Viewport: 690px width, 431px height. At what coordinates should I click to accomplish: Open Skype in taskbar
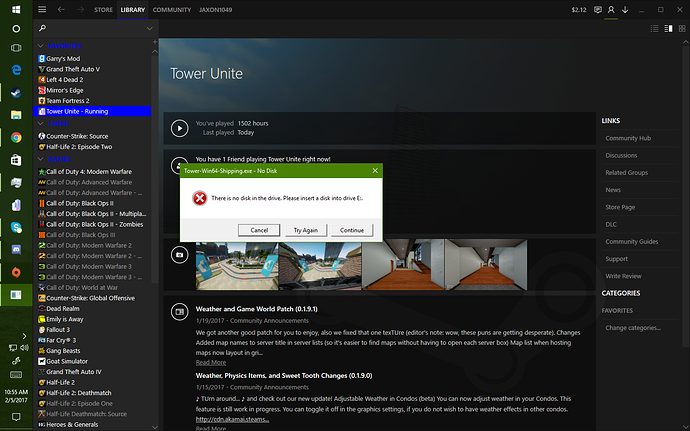(16, 227)
